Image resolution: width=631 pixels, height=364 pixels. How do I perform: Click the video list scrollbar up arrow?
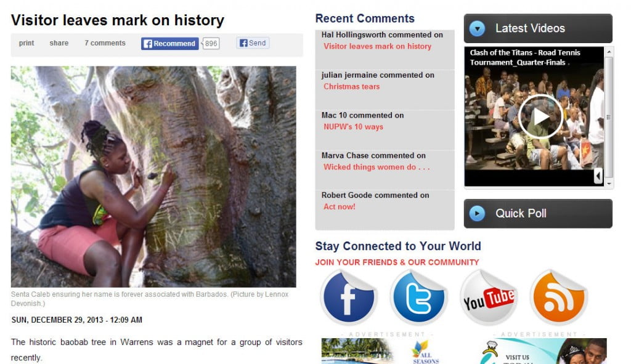point(609,51)
